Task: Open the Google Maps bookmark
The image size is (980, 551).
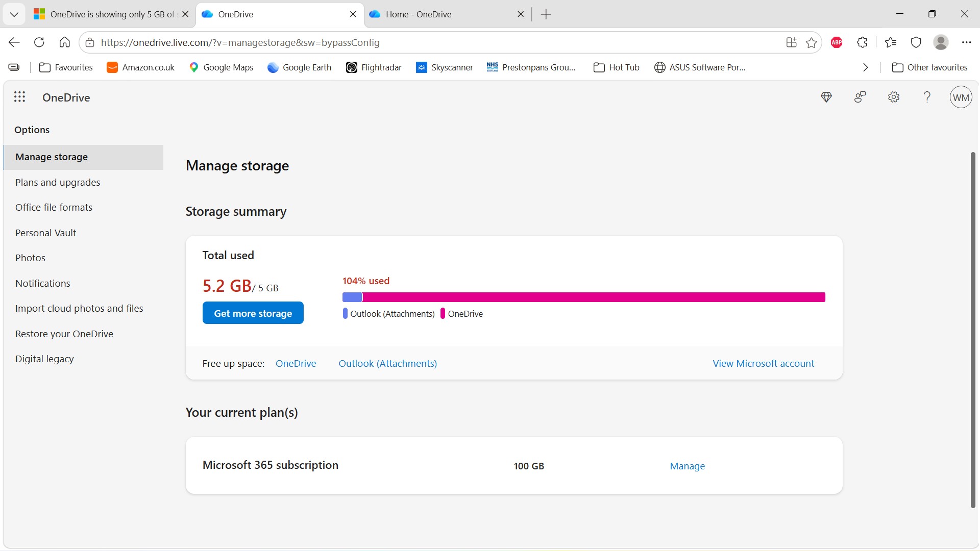Action: (221, 67)
